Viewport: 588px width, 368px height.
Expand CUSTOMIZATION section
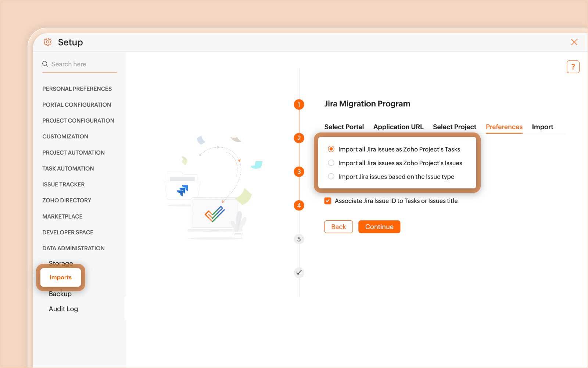[x=65, y=137]
